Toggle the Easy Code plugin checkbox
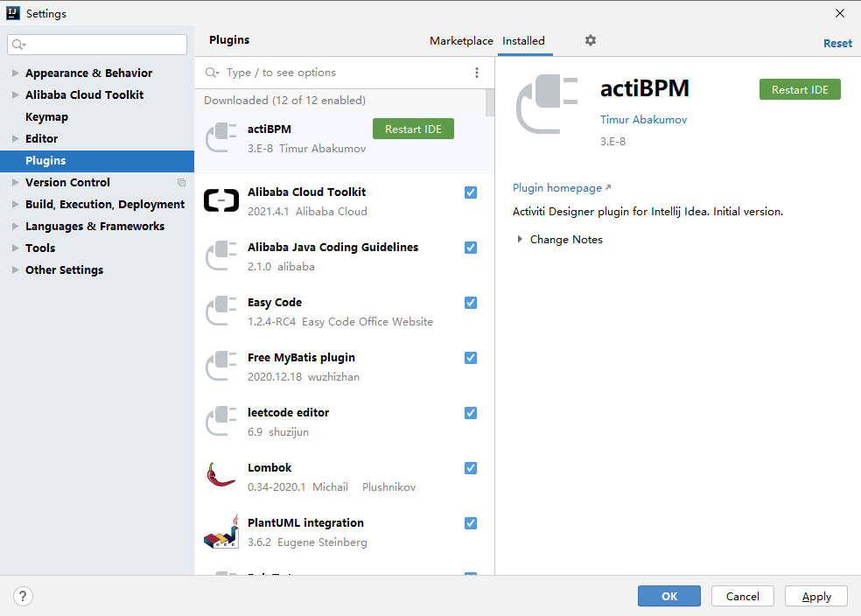This screenshot has width=861, height=616. [471, 303]
